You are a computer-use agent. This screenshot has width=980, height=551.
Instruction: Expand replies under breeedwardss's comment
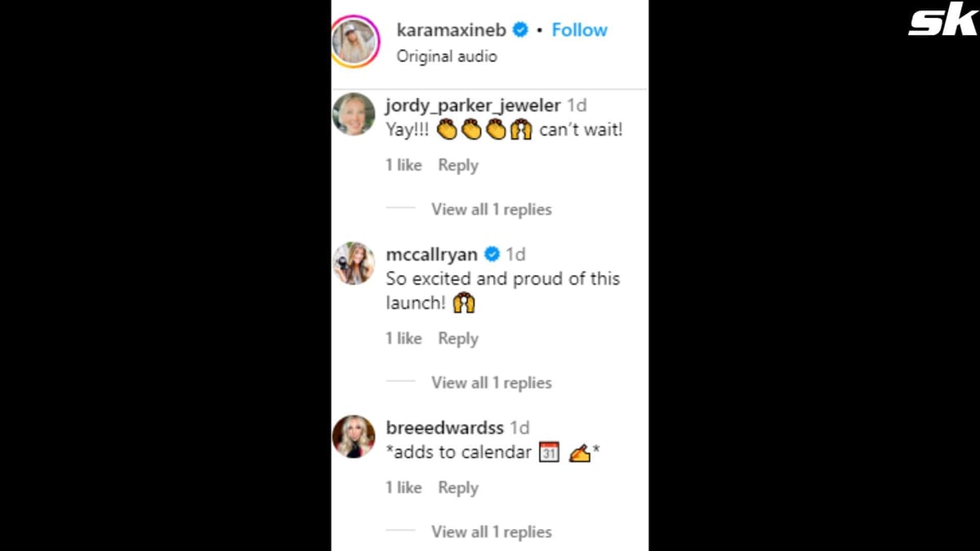[491, 532]
